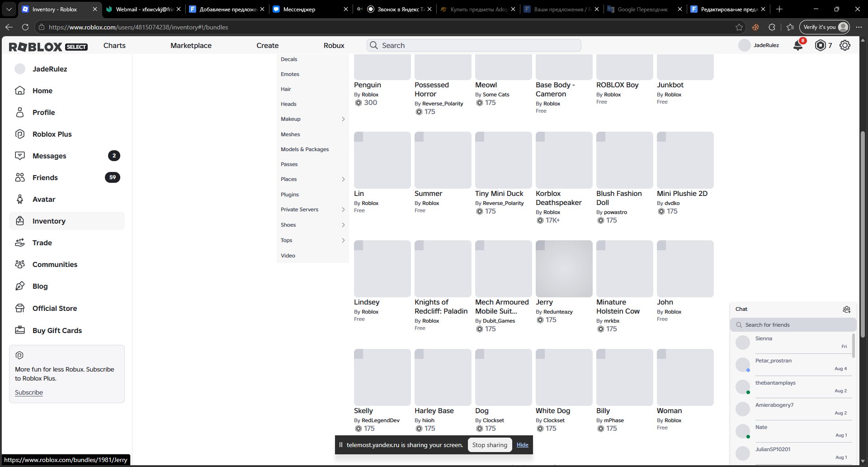Expand the Places category chevron
The image size is (868, 467).
[x=343, y=179]
